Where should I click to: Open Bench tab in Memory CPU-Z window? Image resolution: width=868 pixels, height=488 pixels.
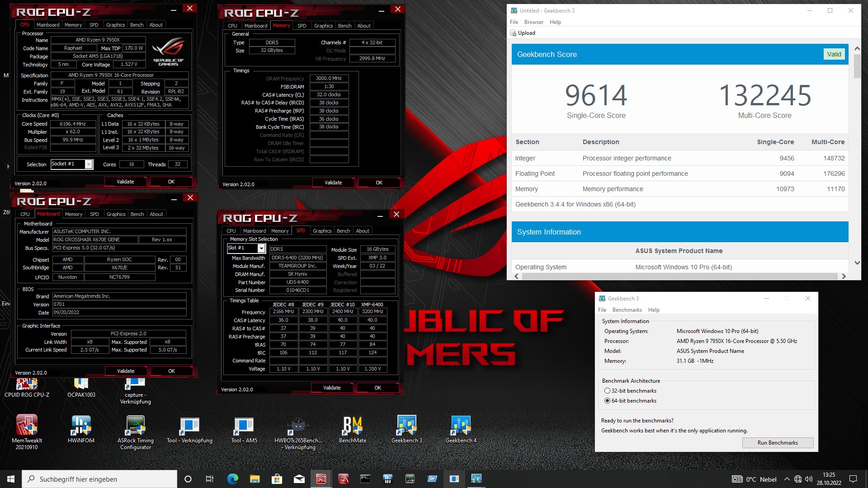(344, 26)
